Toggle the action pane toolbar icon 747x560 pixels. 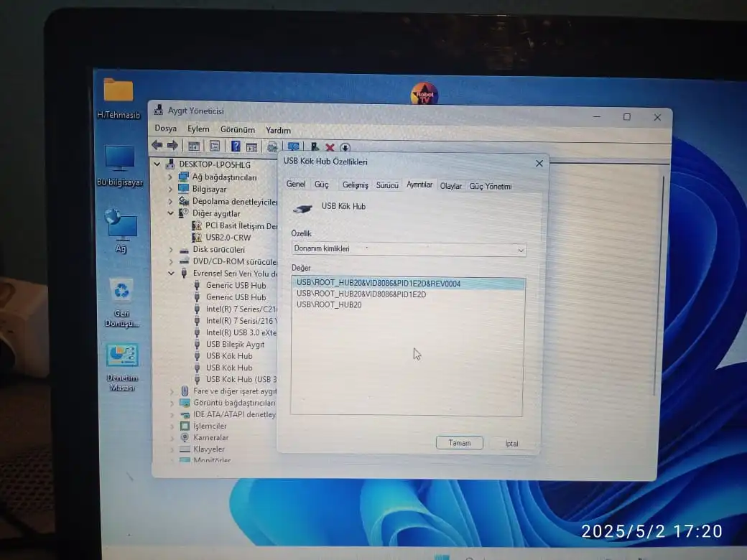[x=251, y=147]
